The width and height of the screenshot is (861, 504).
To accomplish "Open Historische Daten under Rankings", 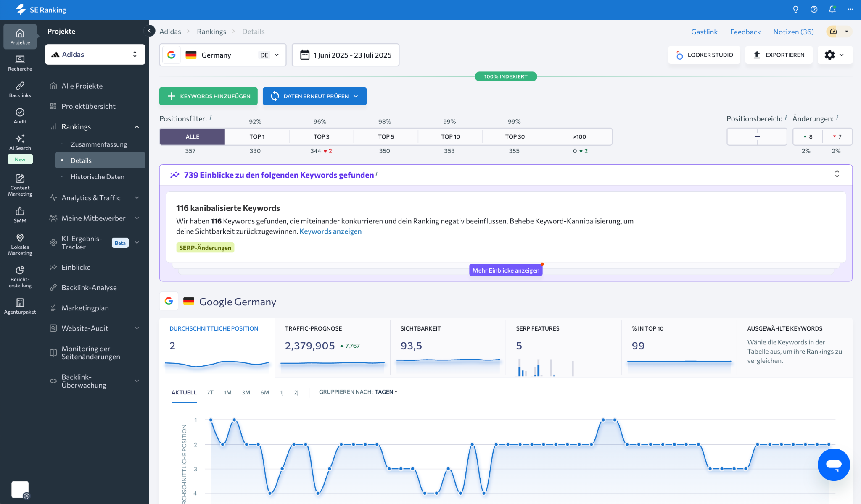I will click(98, 177).
